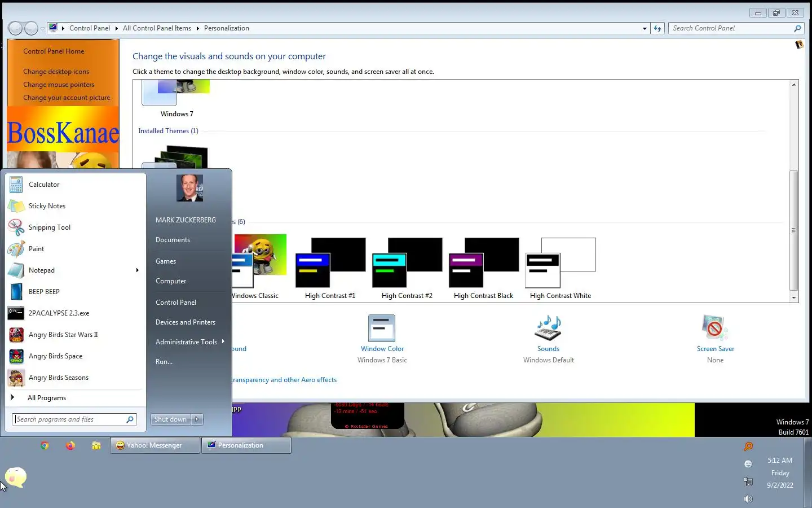Click the Change desktop icons link

coord(56,72)
